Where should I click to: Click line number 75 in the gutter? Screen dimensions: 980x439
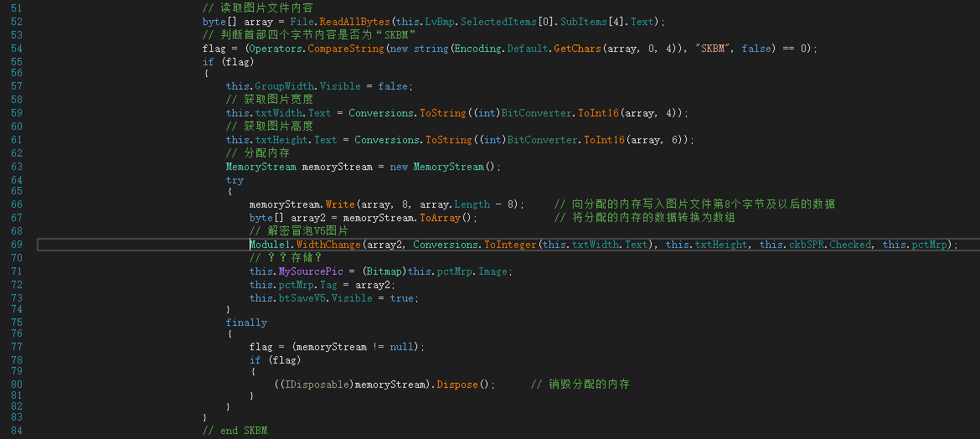coord(17,323)
